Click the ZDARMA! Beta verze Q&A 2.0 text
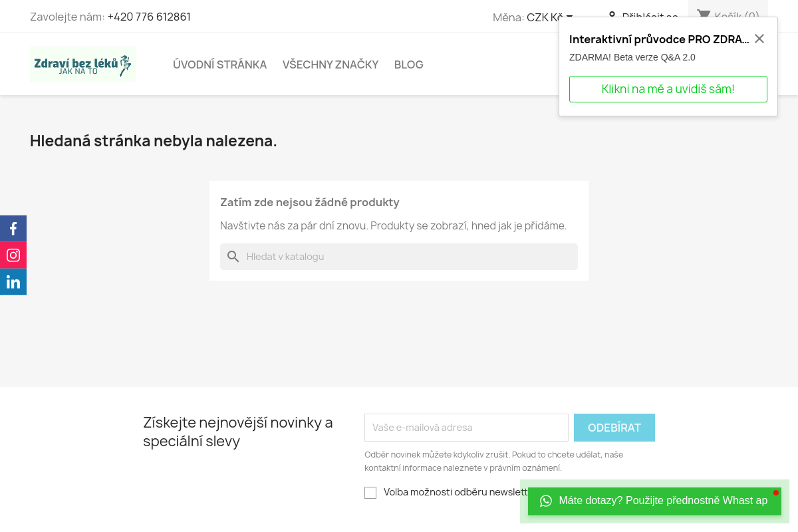Image resolution: width=798 pixels, height=532 pixels. point(632,57)
